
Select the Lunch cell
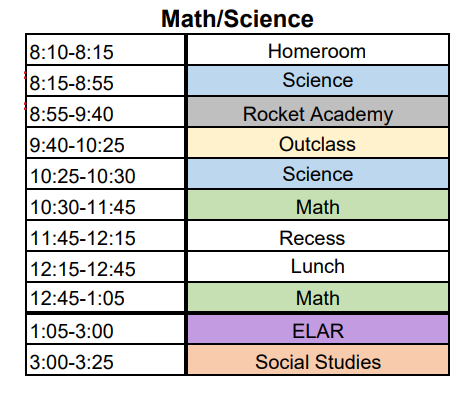point(318,267)
